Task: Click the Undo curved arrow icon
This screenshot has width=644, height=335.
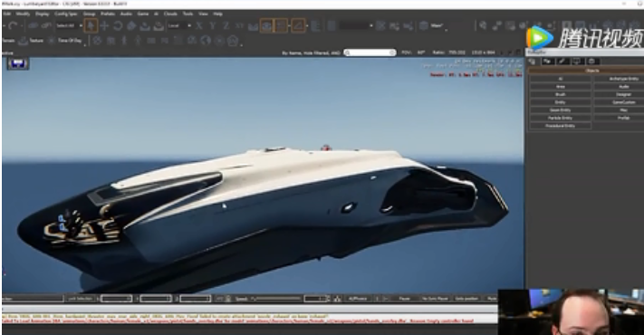Action: coord(13,26)
